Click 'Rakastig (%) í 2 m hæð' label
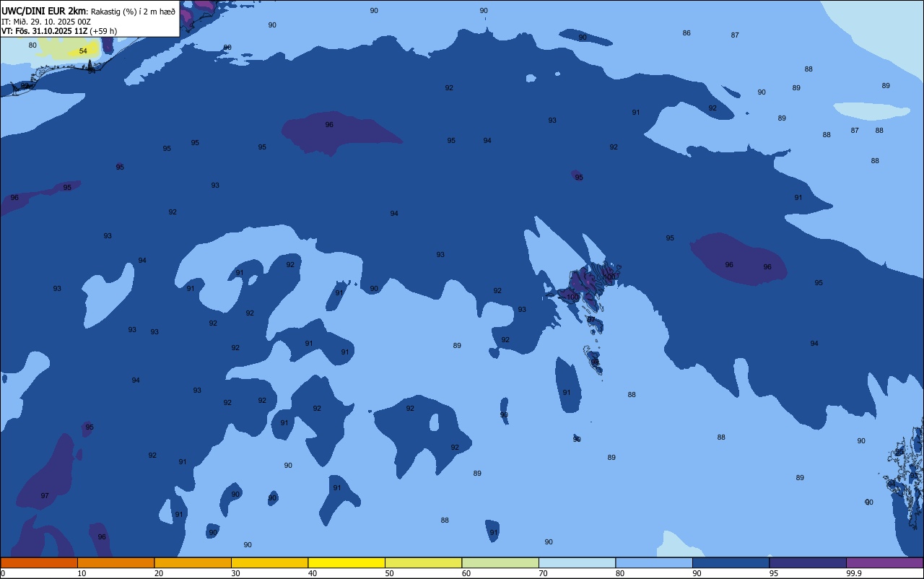 tap(133, 11)
